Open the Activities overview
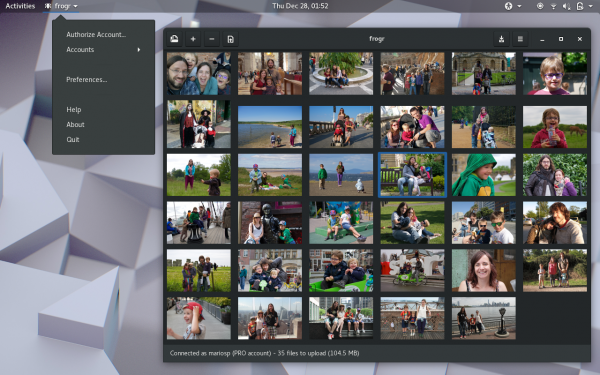600x375 pixels. click(20, 6)
